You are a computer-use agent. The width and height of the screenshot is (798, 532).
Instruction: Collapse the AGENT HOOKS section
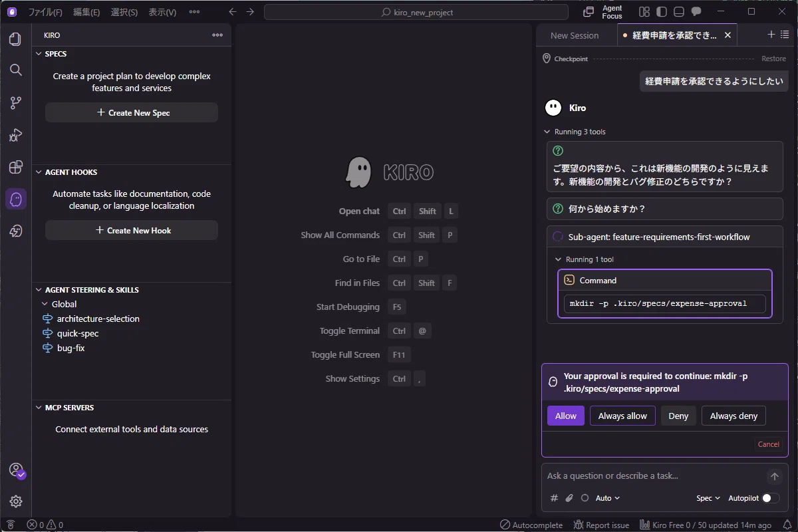click(39, 172)
